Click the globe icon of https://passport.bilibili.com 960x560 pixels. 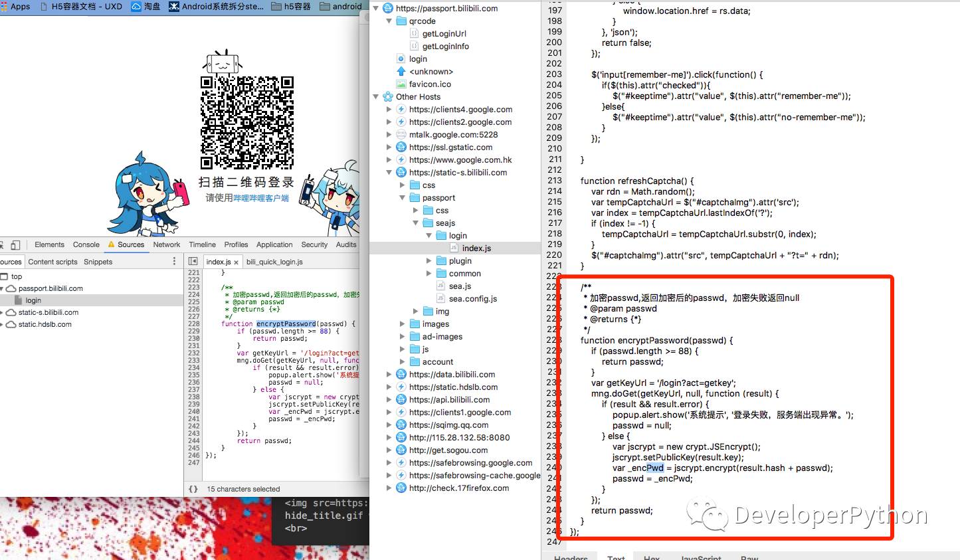click(x=388, y=9)
